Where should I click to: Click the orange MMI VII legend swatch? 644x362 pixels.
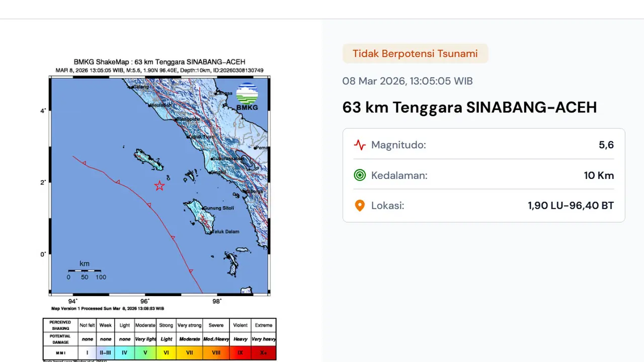coord(189,353)
